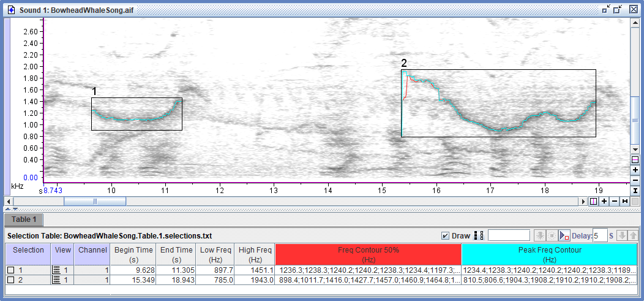Image resolution: width=644 pixels, height=301 pixels.
Task: Toggle the Draw checkbox
Action: coord(445,235)
